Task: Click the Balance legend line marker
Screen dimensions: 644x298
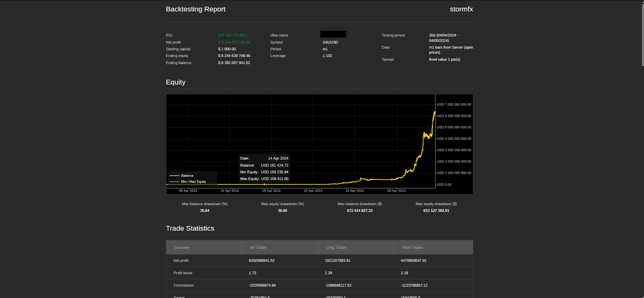Action: [174, 176]
